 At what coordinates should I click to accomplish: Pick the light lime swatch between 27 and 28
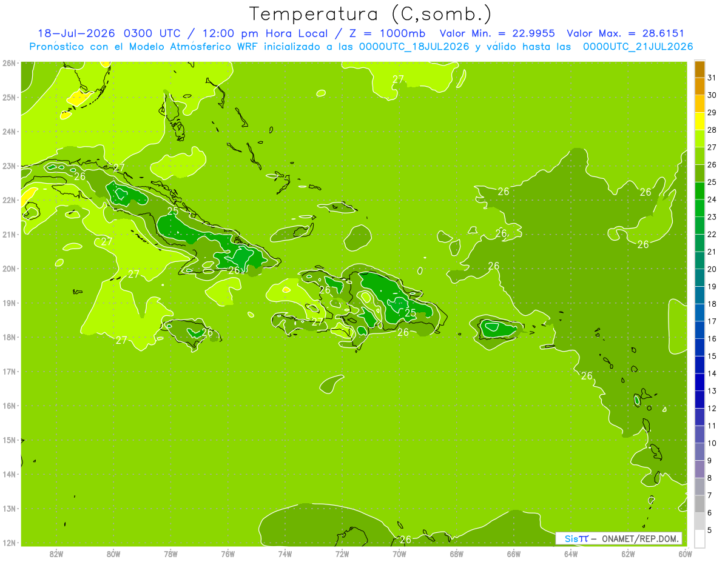(699, 139)
